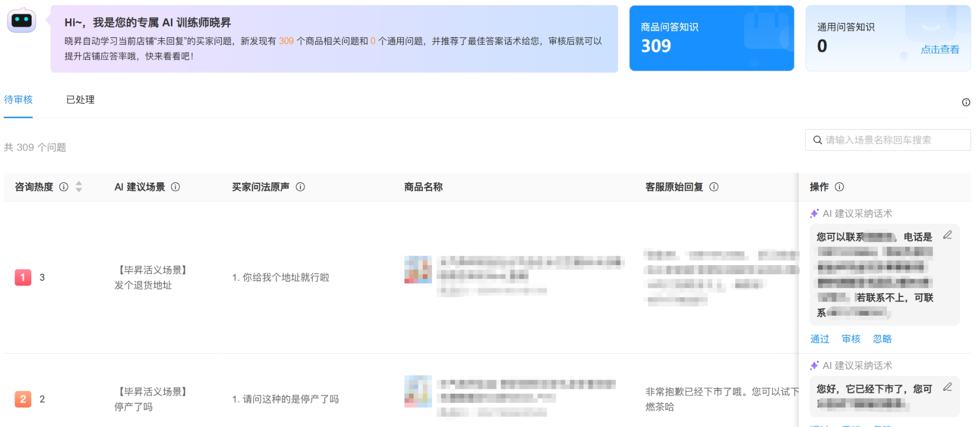This screenshot has width=980, height=427.
Task: Click the first AI suggested reply box
Action: 884,275
